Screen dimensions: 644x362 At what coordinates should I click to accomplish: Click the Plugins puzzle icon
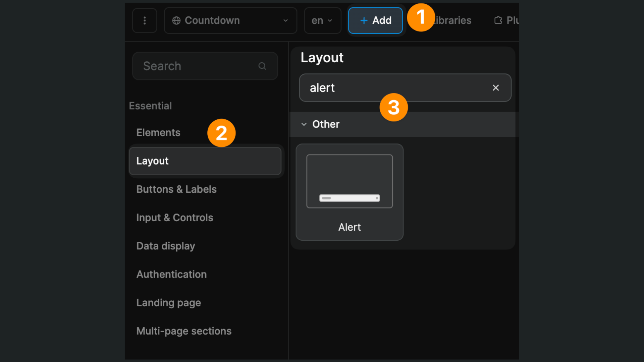498,20
